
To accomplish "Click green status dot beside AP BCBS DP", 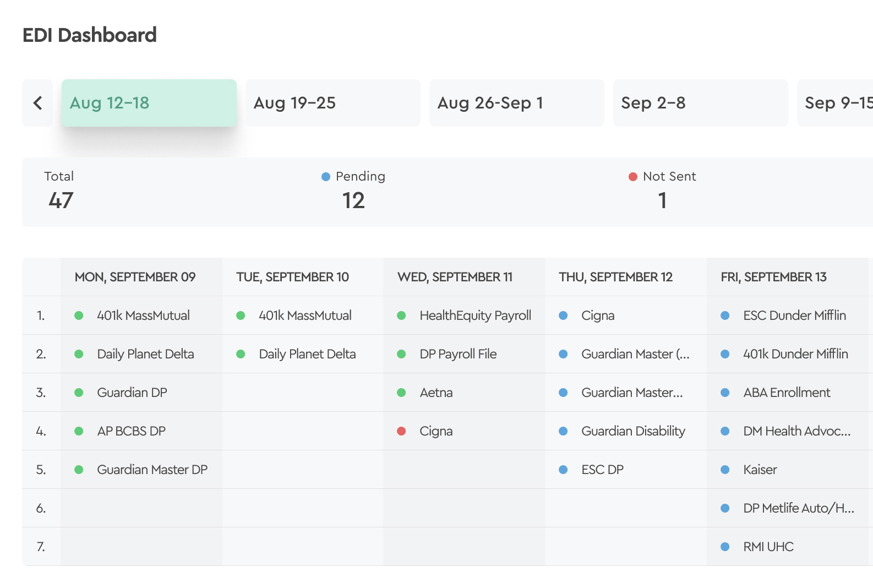I will click(79, 431).
